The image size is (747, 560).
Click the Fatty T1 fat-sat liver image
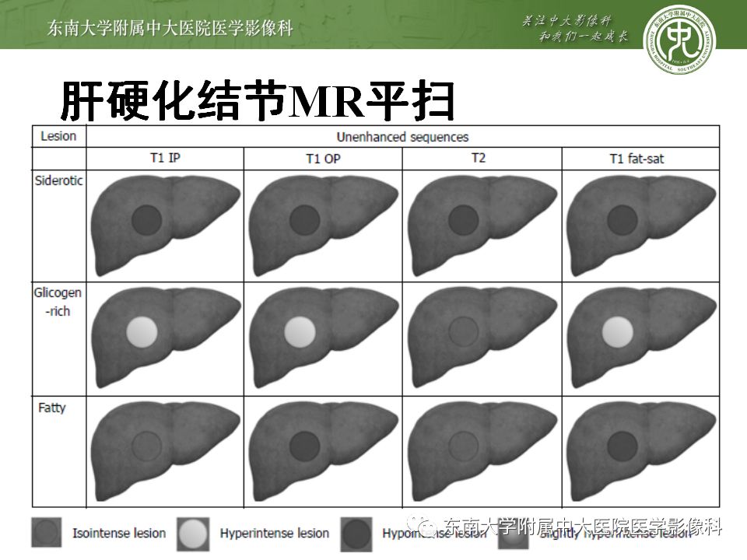641,451
